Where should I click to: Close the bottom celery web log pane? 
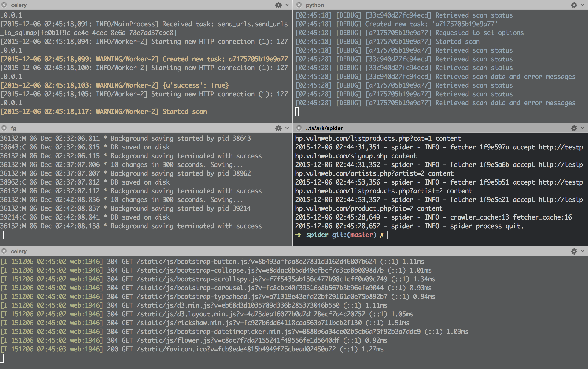tap(4, 251)
